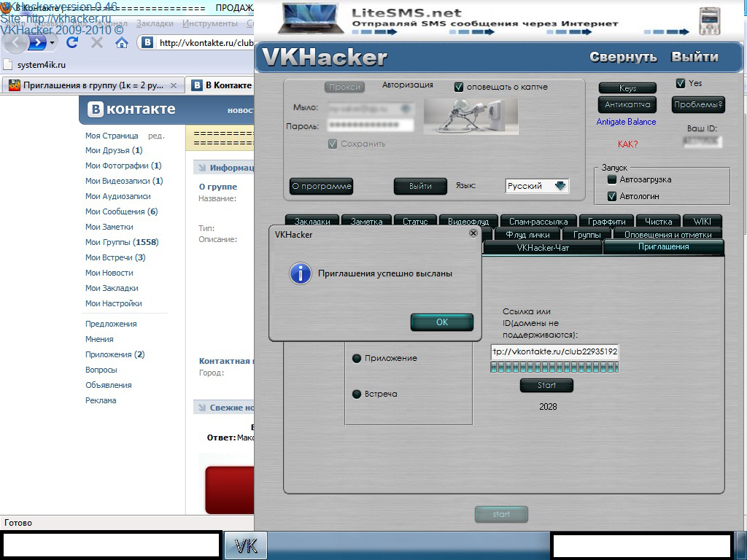Close the Приглашения в группу browser tab
Image resolution: width=747 pixels, height=560 pixels.
(x=174, y=86)
